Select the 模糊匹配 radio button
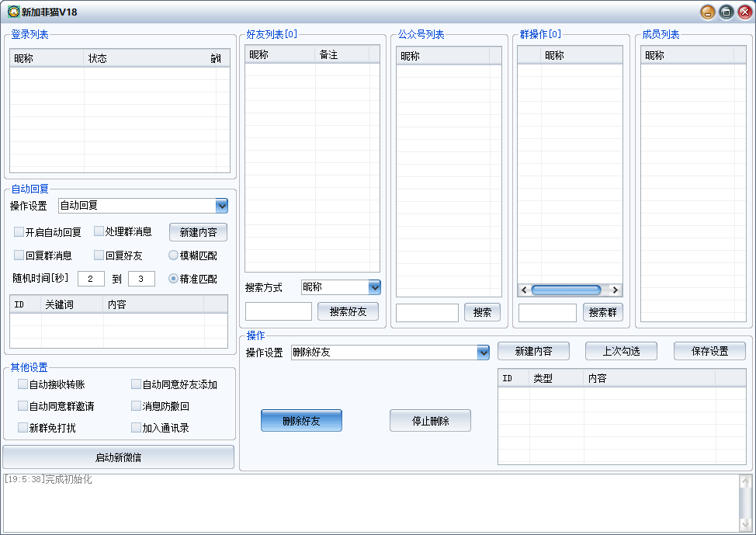The image size is (756, 535). [174, 255]
